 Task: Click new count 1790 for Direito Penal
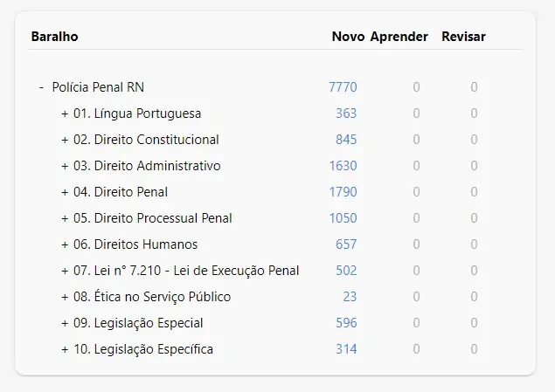pyautogui.click(x=343, y=192)
